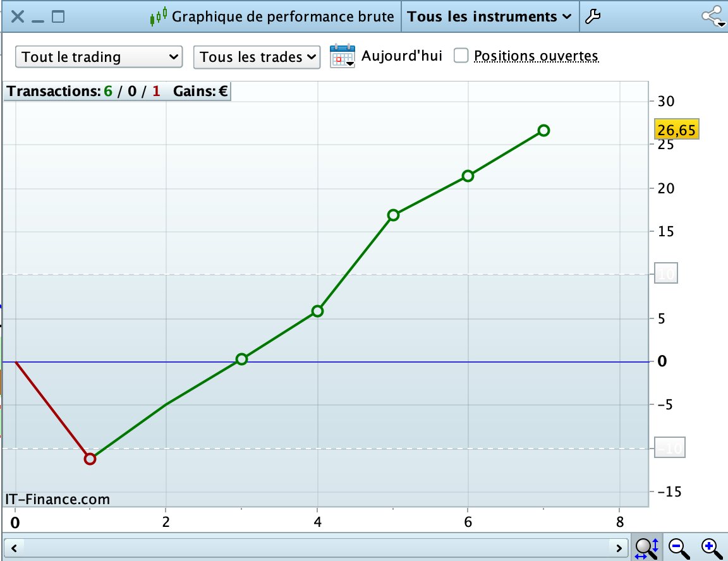The image size is (728, 561).
Task: Click the auto-fit zoom magnifier icon
Action: (x=646, y=548)
